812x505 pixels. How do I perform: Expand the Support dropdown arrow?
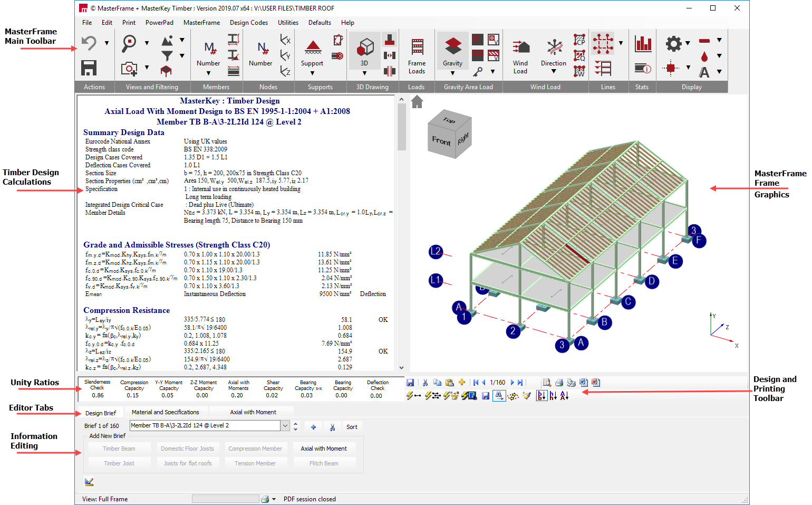point(312,73)
